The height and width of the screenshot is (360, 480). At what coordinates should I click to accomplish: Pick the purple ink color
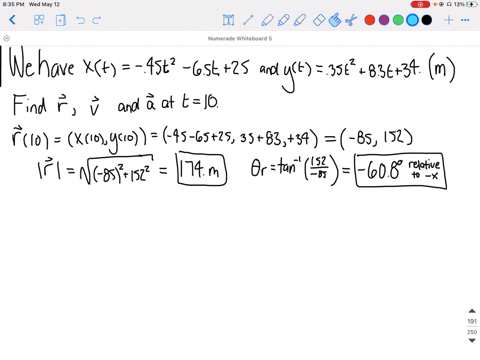[384, 20]
